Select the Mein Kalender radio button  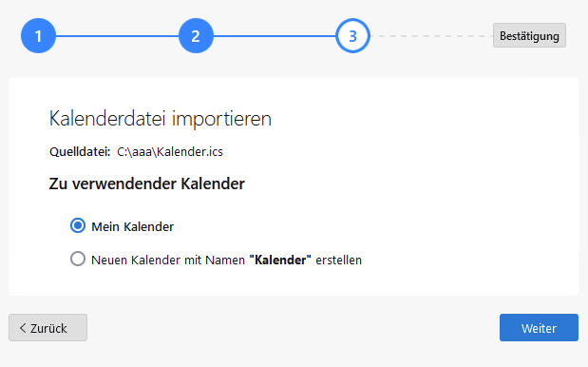[x=78, y=226]
